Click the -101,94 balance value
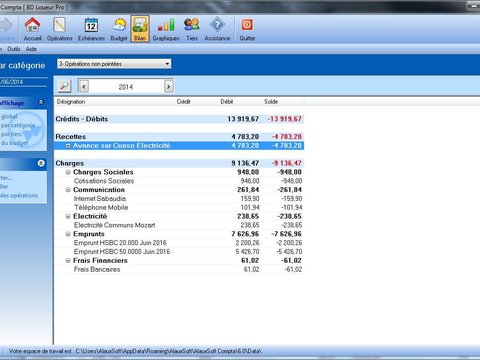480x360 pixels. pyautogui.click(x=292, y=207)
